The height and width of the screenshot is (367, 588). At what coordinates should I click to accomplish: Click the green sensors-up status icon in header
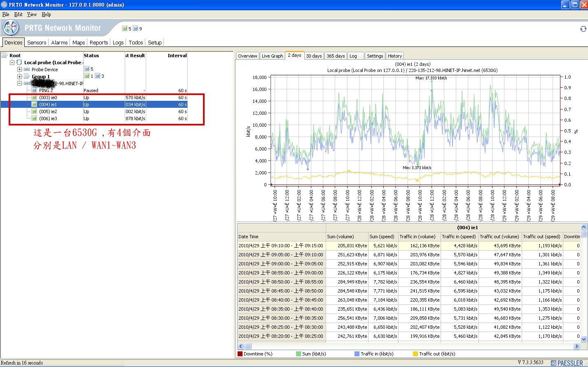(125, 29)
